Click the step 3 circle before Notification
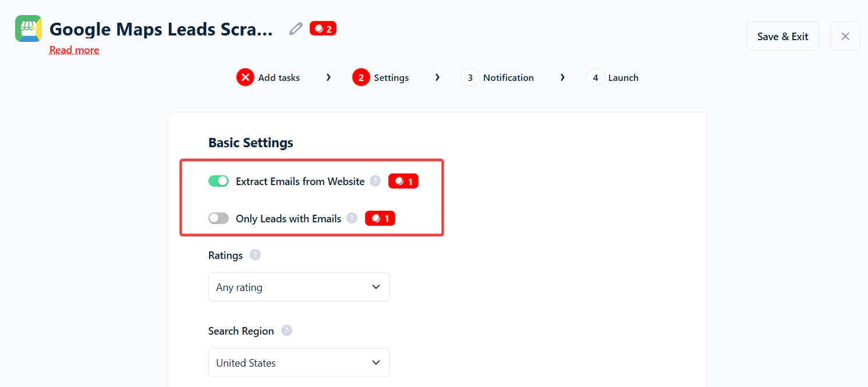 point(470,77)
